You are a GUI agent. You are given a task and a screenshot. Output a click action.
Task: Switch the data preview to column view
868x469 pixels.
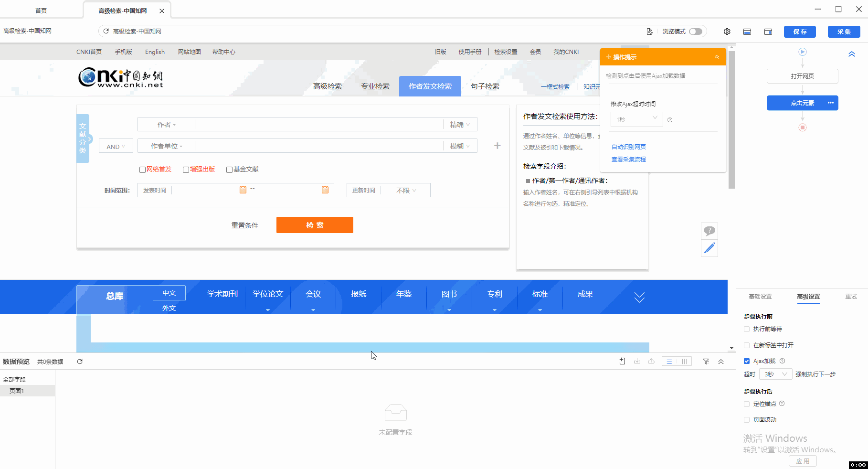tap(684, 362)
